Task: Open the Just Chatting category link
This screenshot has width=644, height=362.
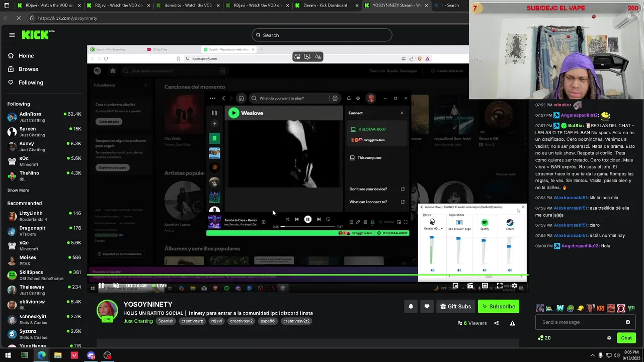Action: 138,321
